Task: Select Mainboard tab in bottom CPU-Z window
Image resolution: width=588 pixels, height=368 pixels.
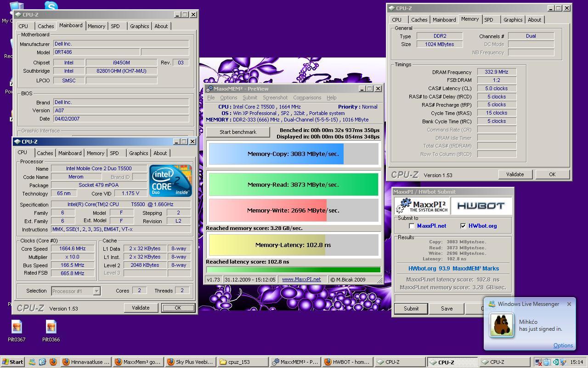Action: tap(70, 153)
